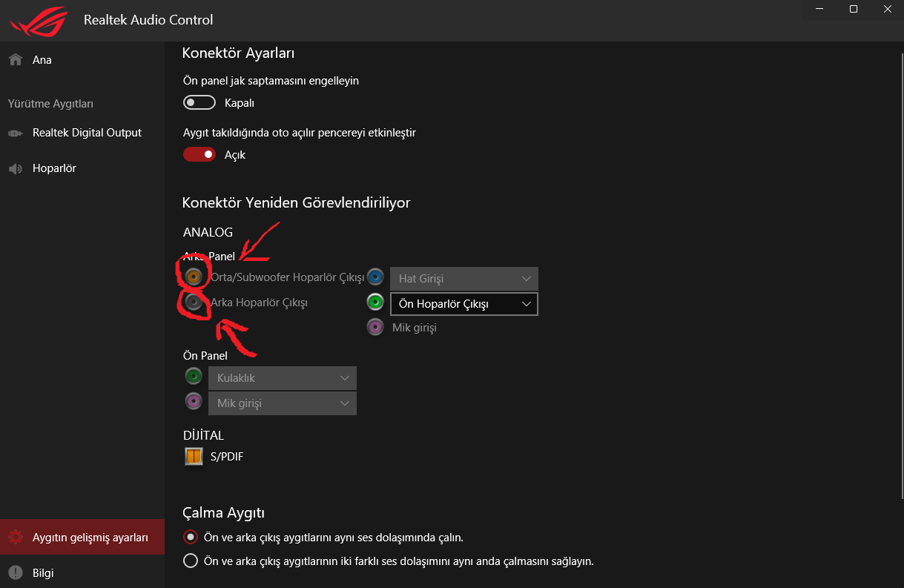Click the ANALOG section label
The image size is (904, 588).
click(x=208, y=232)
